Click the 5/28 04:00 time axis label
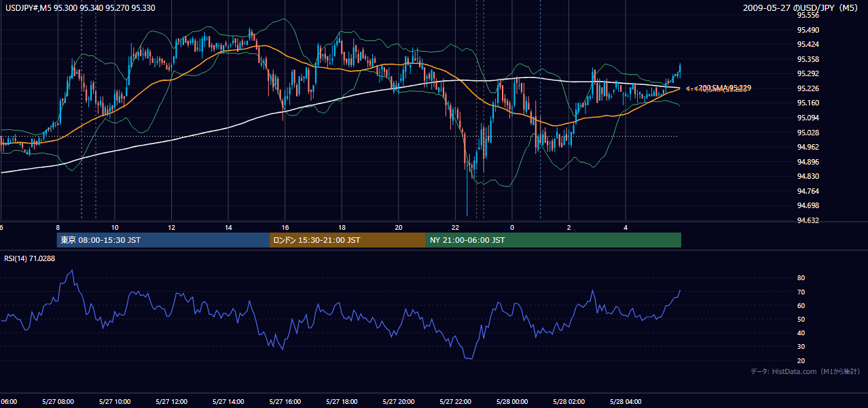Viewport: 868px width, 408px height. [x=625, y=402]
